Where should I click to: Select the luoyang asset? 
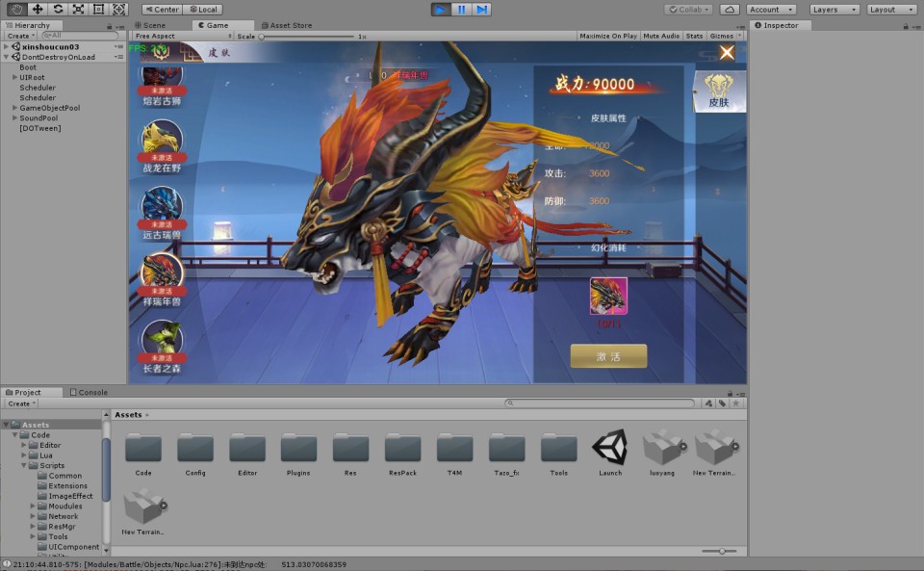[x=662, y=453]
